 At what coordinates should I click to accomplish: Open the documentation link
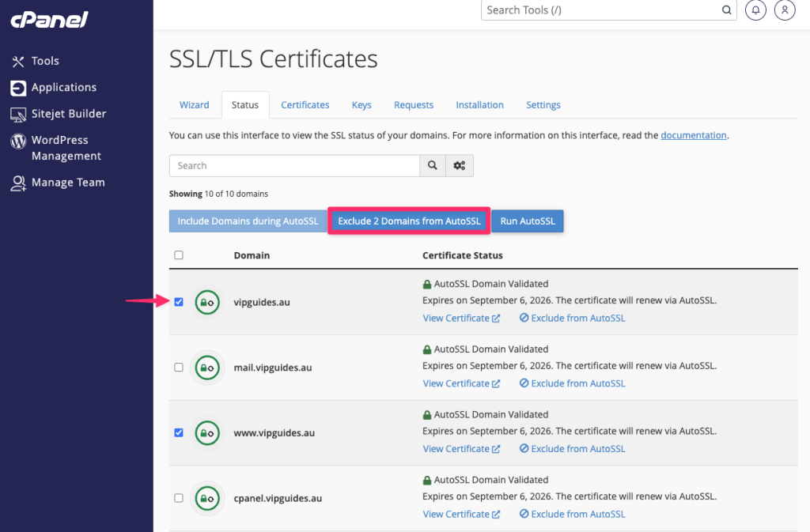coord(693,135)
